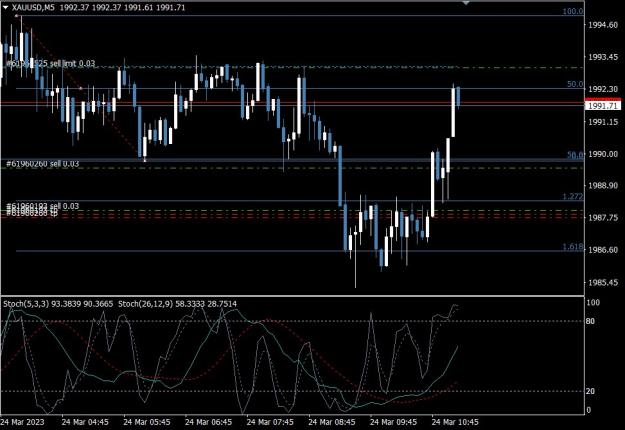Click the 1993.45 price scale value
625x430 pixels.
pos(603,57)
